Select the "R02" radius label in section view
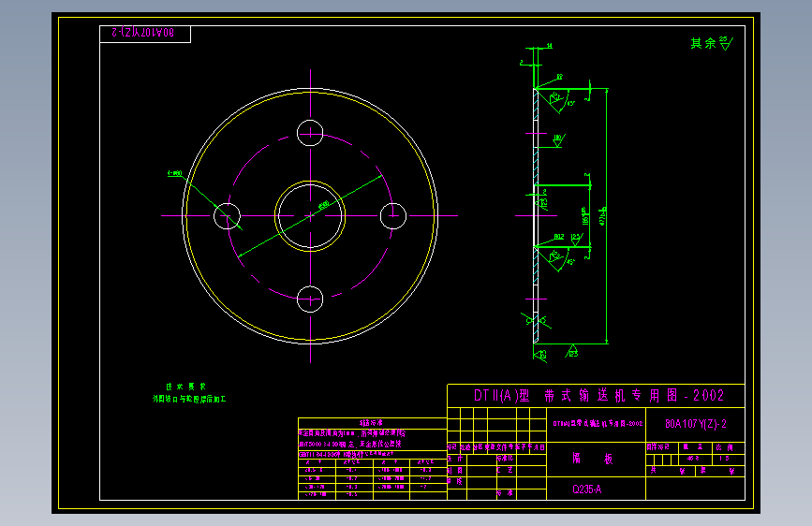The height and width of the screenshot is (526, 812). tap(559, 237)
